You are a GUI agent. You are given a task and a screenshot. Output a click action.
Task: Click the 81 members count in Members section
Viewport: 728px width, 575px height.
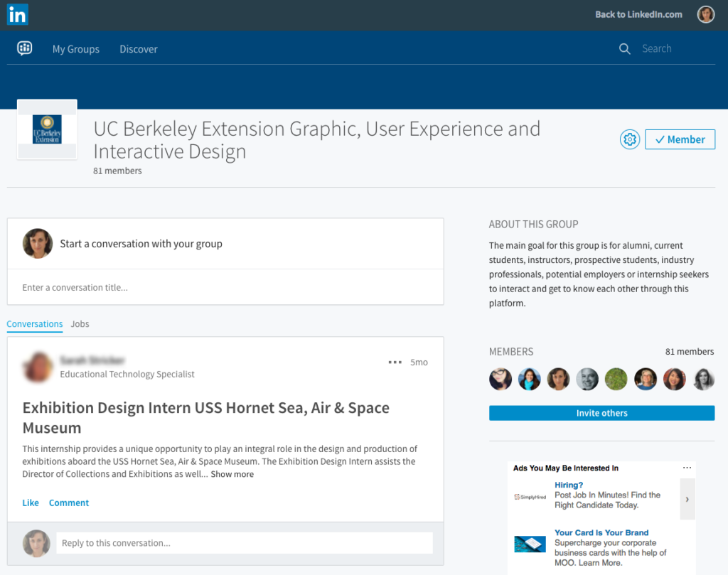[x=690, y=352]
